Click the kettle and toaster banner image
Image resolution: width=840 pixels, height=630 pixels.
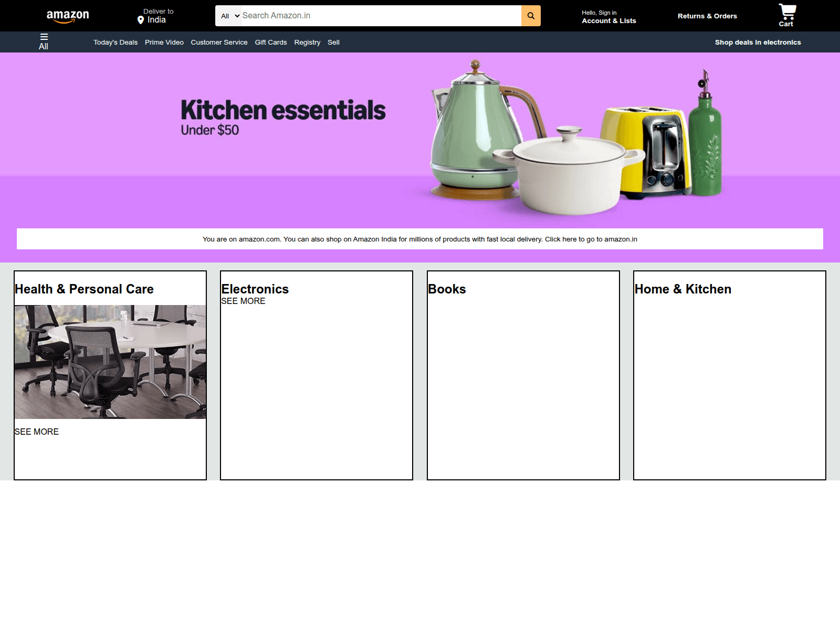click(577, 138)
